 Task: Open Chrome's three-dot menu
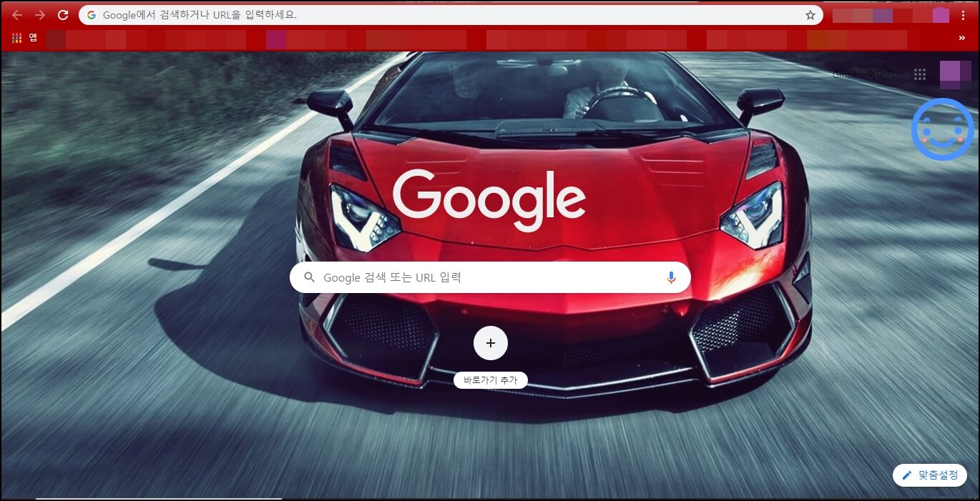(964, 15)
